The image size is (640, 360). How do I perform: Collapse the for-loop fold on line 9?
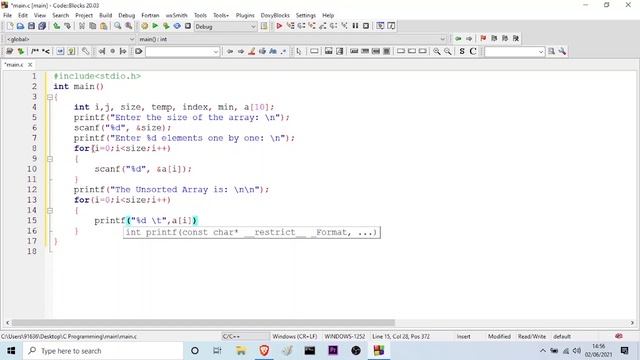(50, 159)
